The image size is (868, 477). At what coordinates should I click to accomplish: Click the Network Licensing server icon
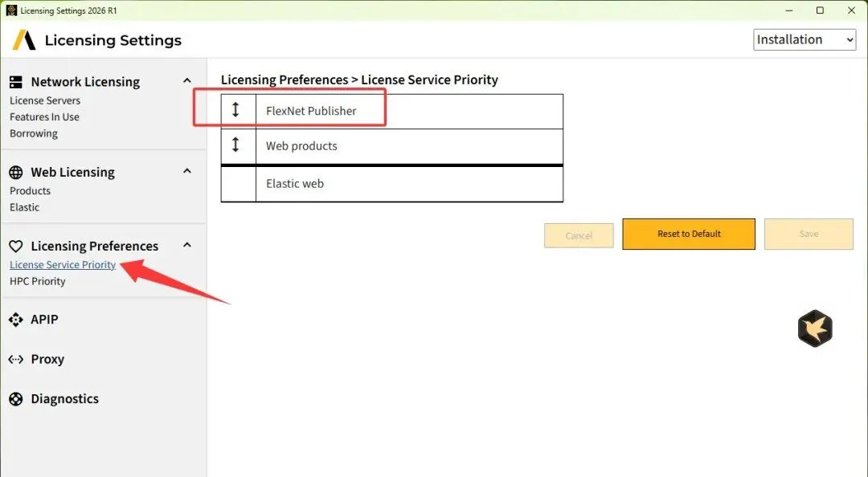click(x=16, y=83)
